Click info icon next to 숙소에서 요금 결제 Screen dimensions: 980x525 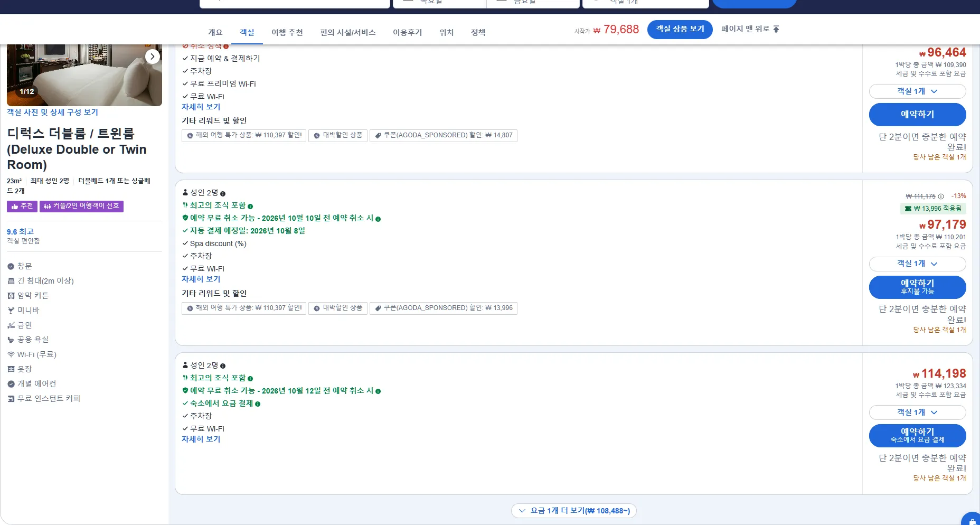[x=258, y=404]
